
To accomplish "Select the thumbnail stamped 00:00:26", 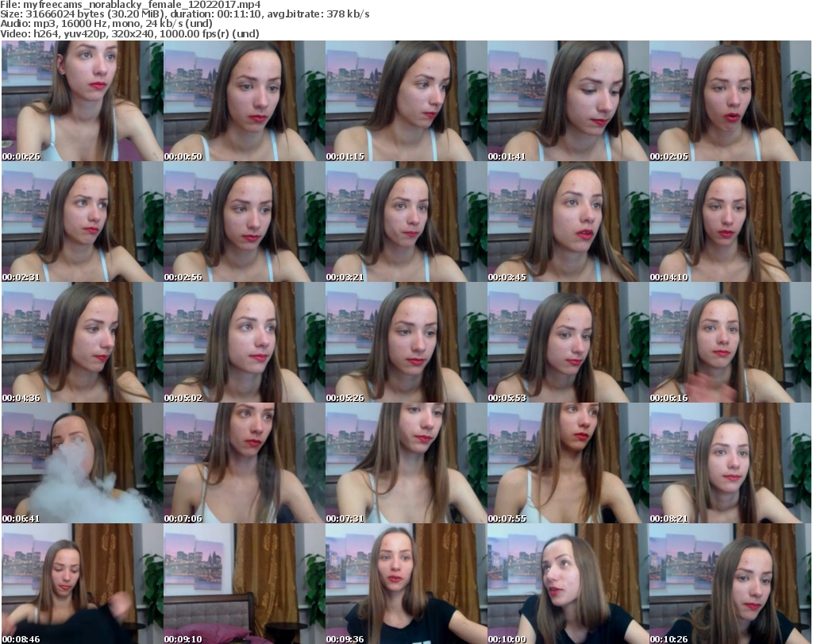I will click(x=82, y=101).
